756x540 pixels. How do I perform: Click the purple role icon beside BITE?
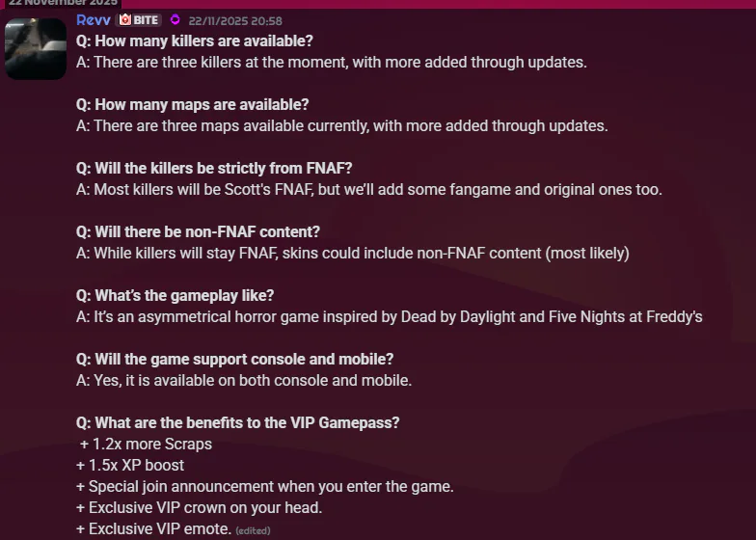click(175, 20)
